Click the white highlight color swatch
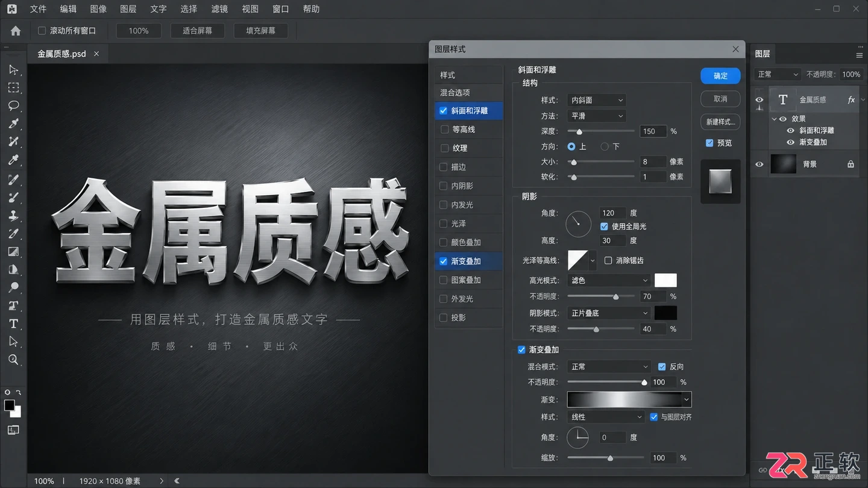The width and height of the screenshot is (868, 488). [665, 280]
